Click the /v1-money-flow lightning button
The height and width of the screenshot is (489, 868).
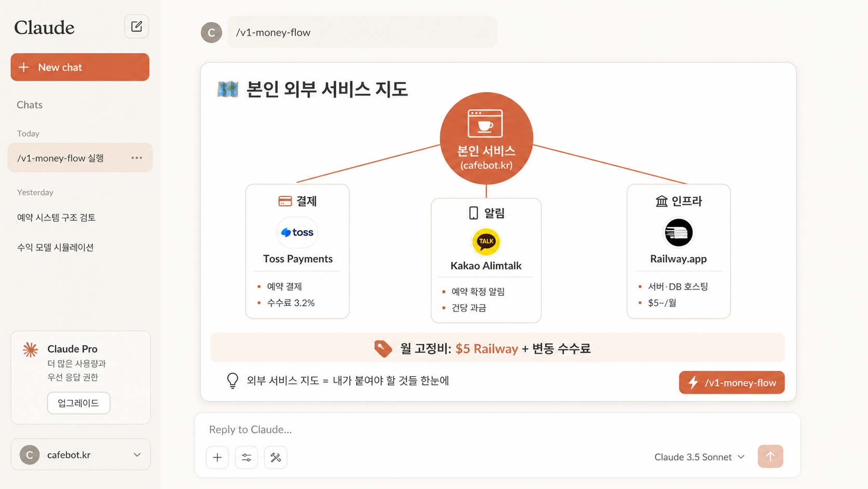pyautogui.click(x=731, y=382)
